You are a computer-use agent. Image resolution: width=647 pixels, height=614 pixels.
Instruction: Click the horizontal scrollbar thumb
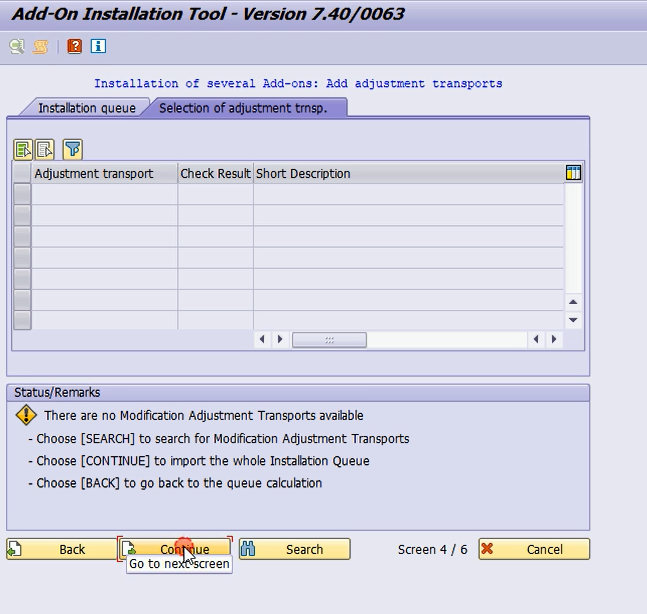pyautogui.click(x=328, y=340)
